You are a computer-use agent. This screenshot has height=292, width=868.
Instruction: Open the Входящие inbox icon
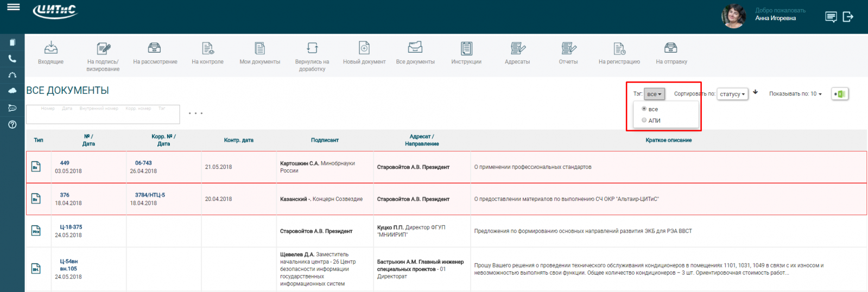pos(50,49)
